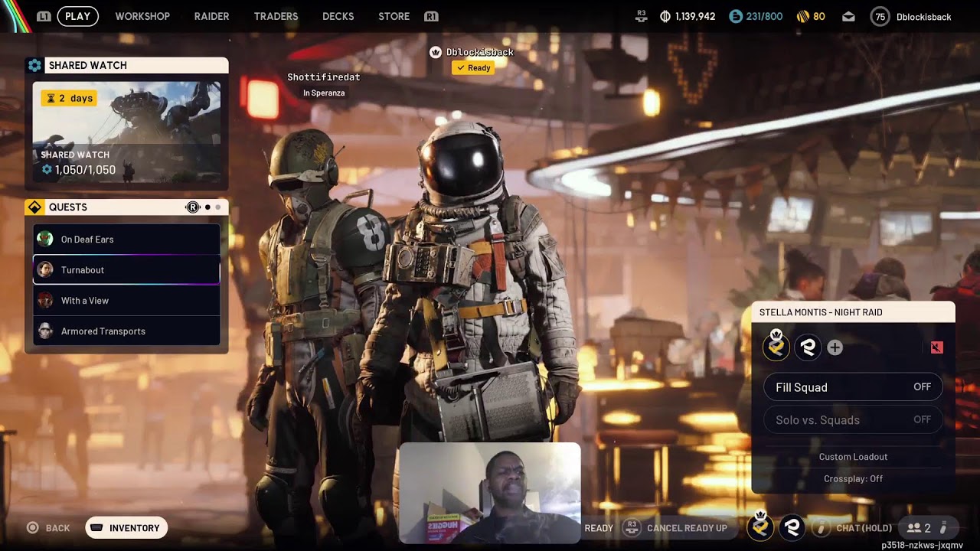Click the microphone icon beside CHAT (HOLD)

[x=821, y=527]
